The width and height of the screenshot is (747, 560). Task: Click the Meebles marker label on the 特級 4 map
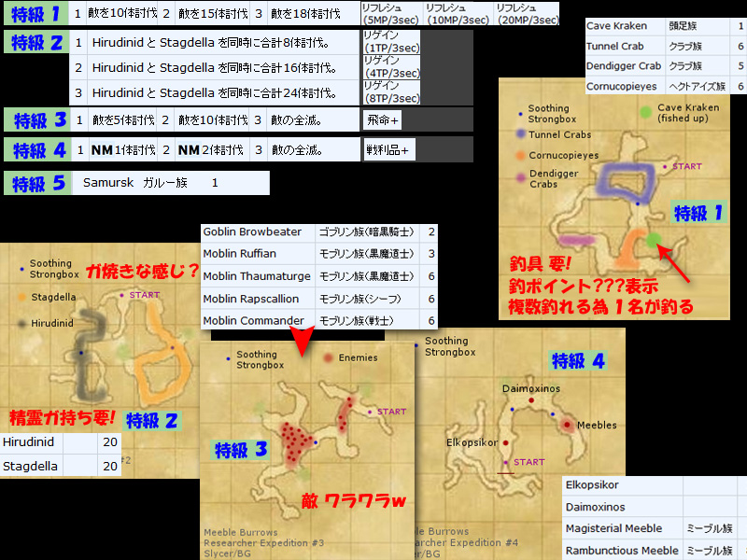click(x=597, y=426)
